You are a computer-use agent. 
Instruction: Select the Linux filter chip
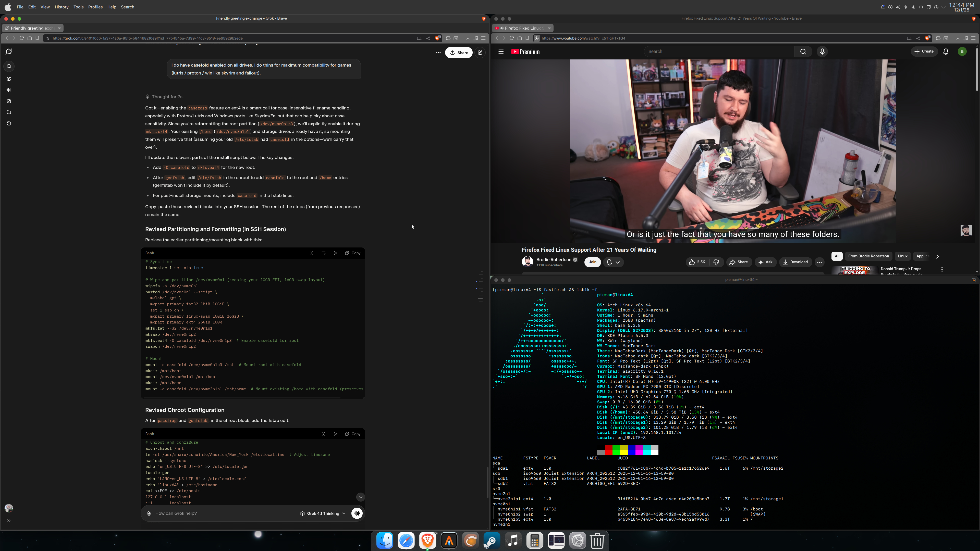tap(902, 256)
